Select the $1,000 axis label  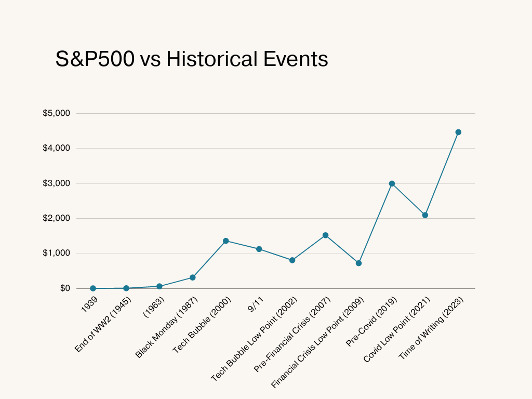click(56, 253)
